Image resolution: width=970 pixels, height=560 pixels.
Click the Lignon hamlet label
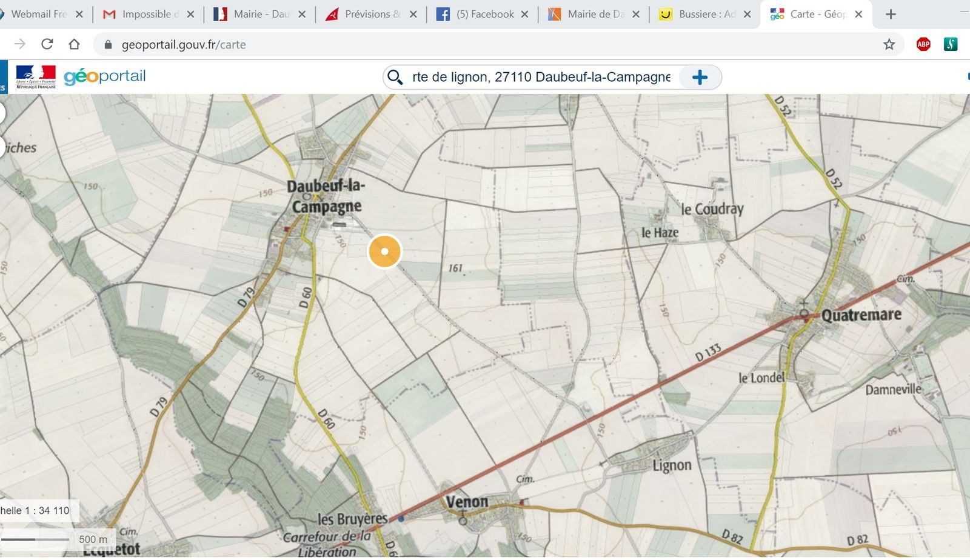tap(672, 465)
